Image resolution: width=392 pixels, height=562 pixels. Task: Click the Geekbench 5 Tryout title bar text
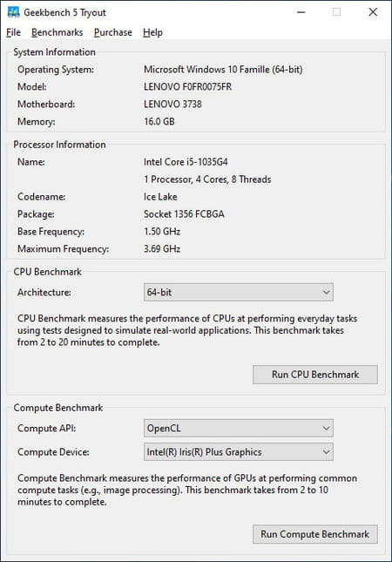click(64, 12)
